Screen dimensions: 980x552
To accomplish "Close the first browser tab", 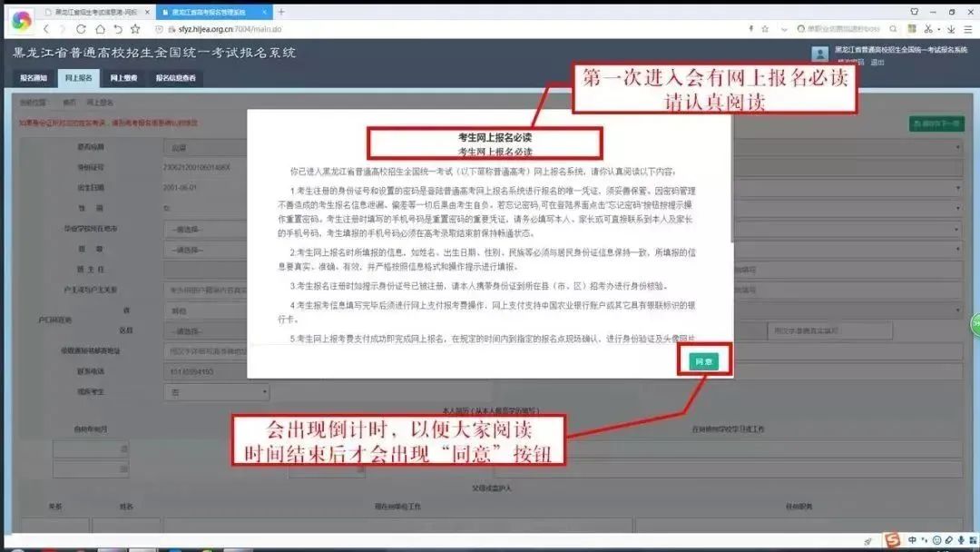I will click(148, 12).
